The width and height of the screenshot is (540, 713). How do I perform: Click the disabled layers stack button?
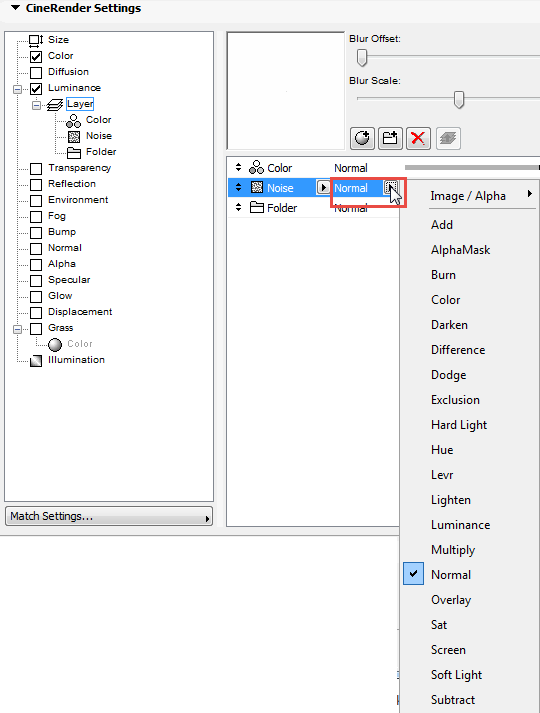pos(448,138)
